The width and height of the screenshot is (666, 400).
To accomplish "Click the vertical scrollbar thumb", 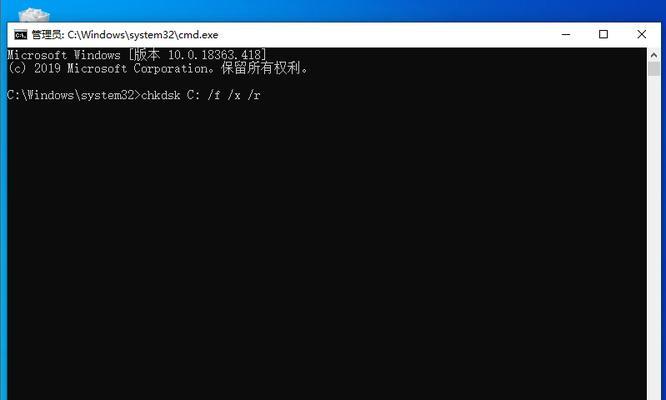I will pos(654,69).
